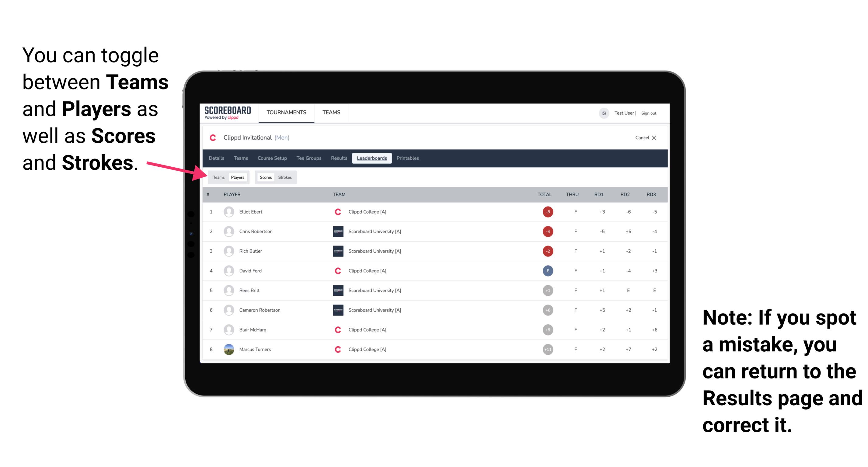The image size is (868, 467).
Task: Open the Teams menu item
Action: coord(332,113)
